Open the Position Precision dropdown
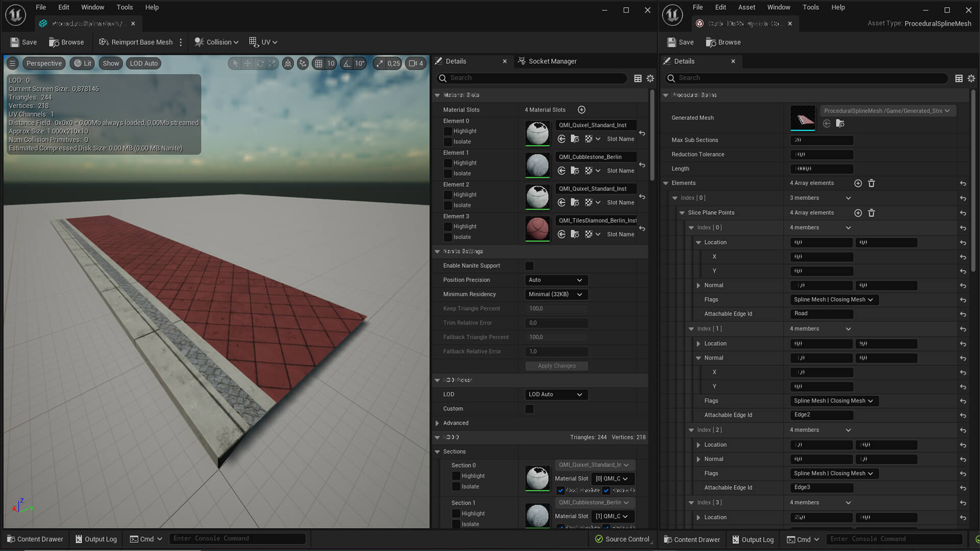 [x=556, y=280]
